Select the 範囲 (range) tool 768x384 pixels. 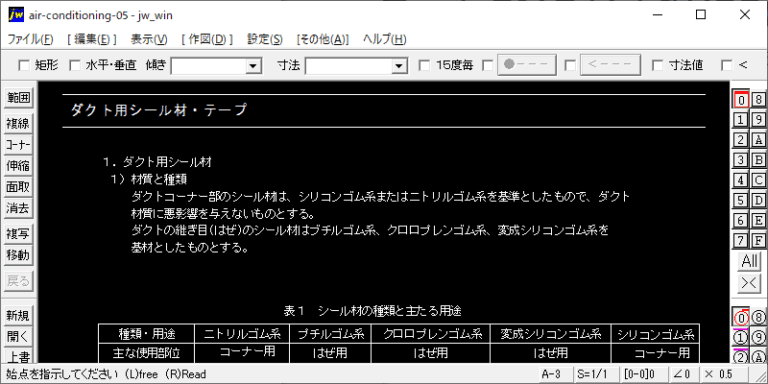pos(18,98)
